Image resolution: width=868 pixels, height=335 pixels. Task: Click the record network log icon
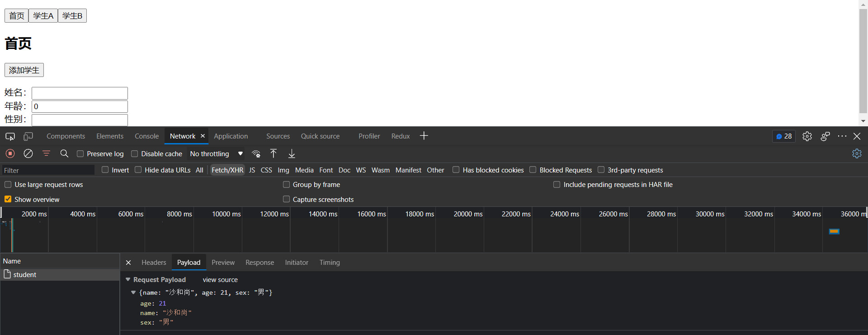[x=10, y=153]
